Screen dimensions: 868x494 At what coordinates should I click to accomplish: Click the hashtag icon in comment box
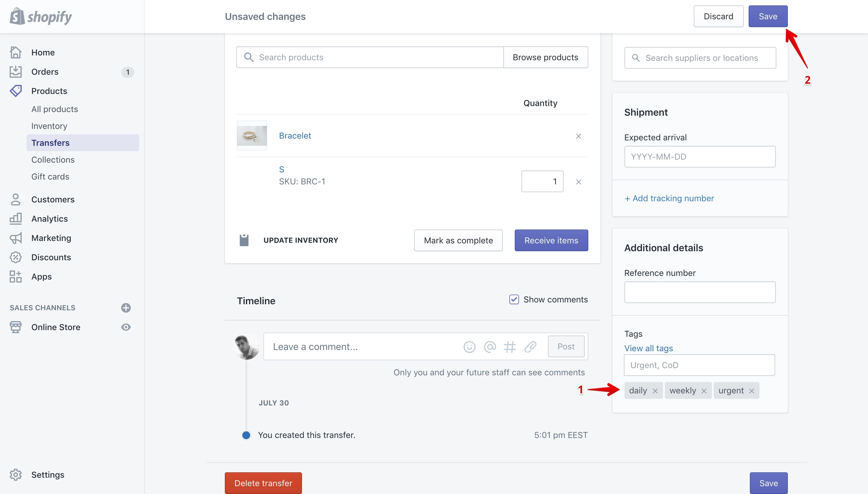pyautogui.click(x=510, y=347)
